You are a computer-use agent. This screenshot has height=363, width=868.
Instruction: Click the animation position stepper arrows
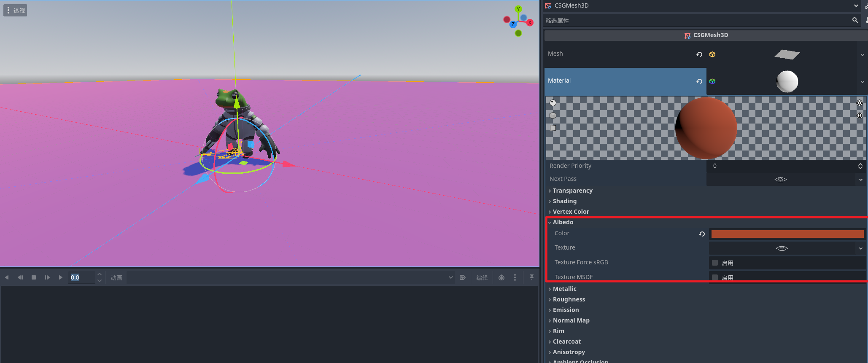pos(100,277)
